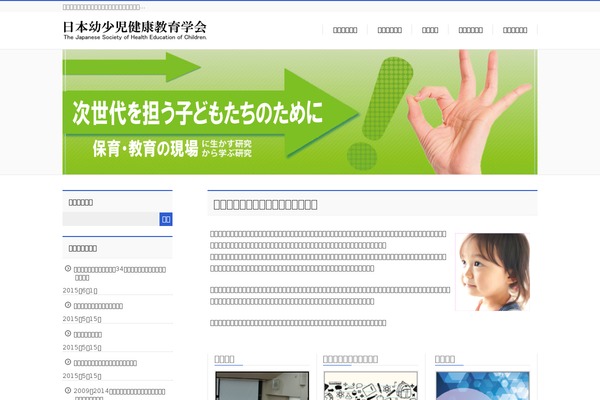Screen dimensions: 600x400
Task: Open the blue hexagon pattern thumbnail
Action: click(x=483, y=385)
